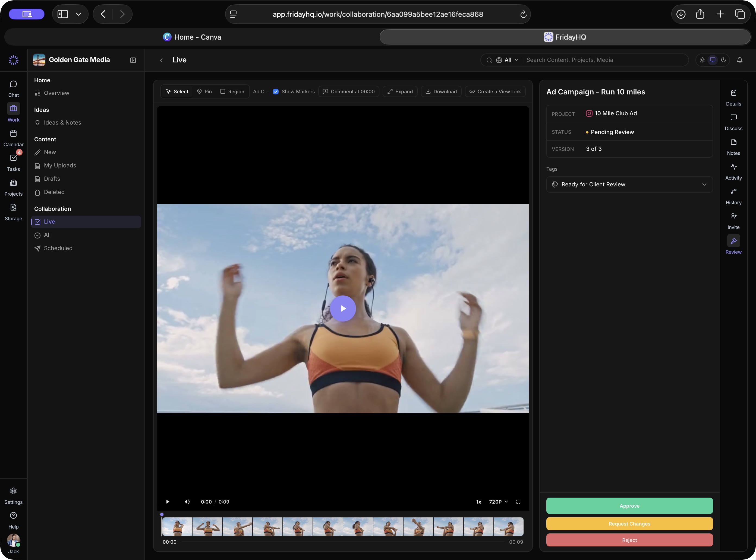
Task: Switch to dark theme moon icon
Action: (x=723, y=60)
